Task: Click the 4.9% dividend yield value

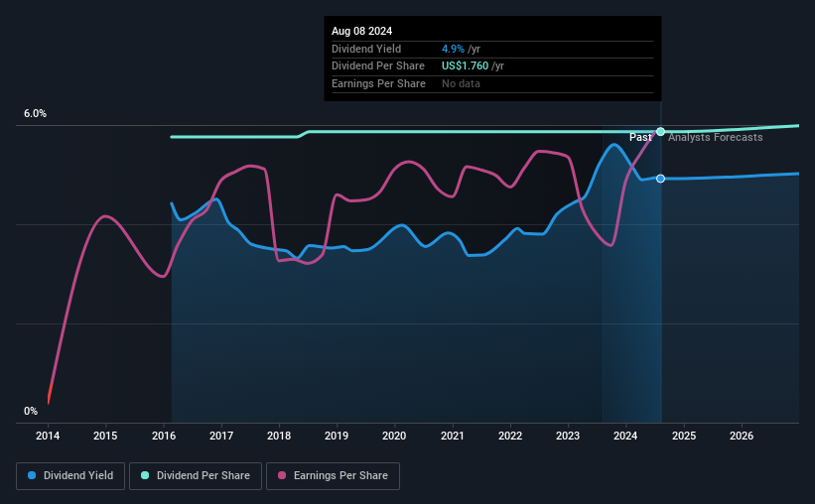Action: tap(453, 49)
